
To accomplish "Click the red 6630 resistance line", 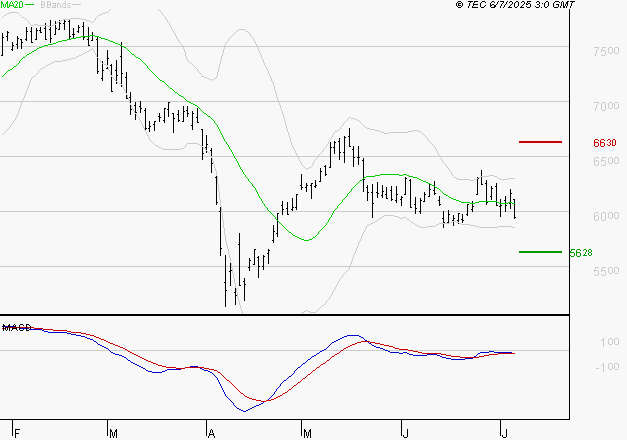I will (x=540, y=142).
